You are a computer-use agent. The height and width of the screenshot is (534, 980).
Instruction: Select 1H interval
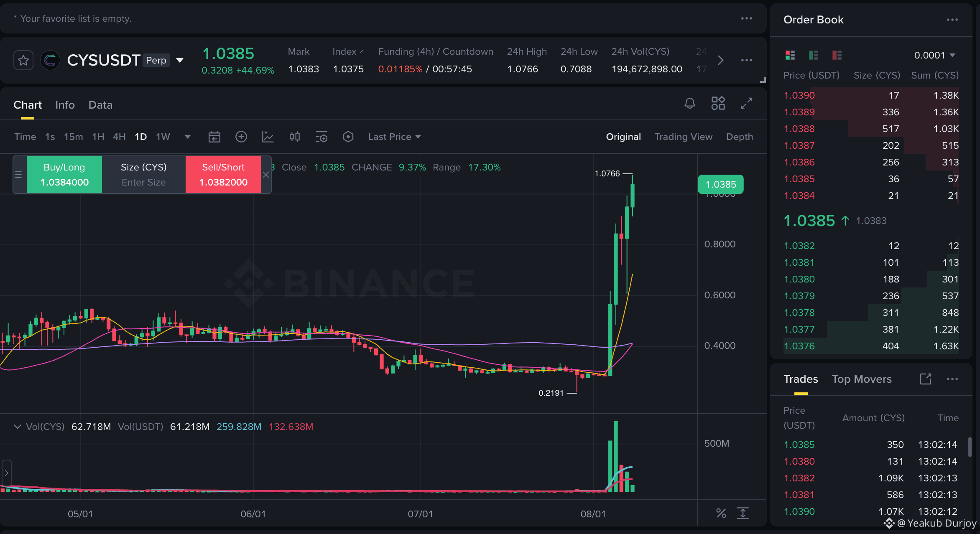pos(98,137)
